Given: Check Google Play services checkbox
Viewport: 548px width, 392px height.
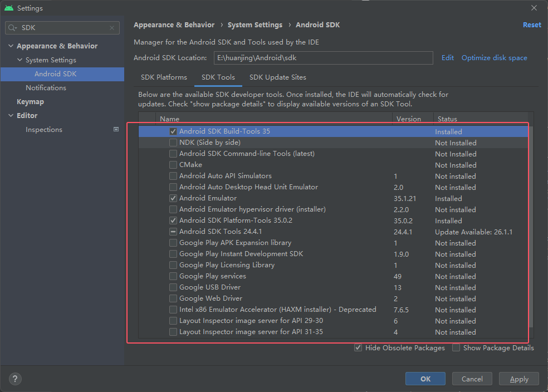Looking at the screenshot, I should [x=173, y=276].
